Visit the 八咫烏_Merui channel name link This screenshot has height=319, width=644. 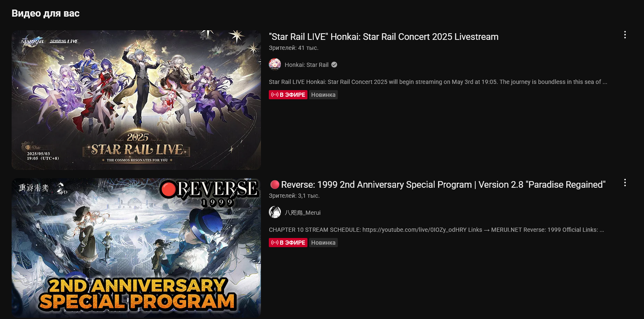tap(302, 213)
